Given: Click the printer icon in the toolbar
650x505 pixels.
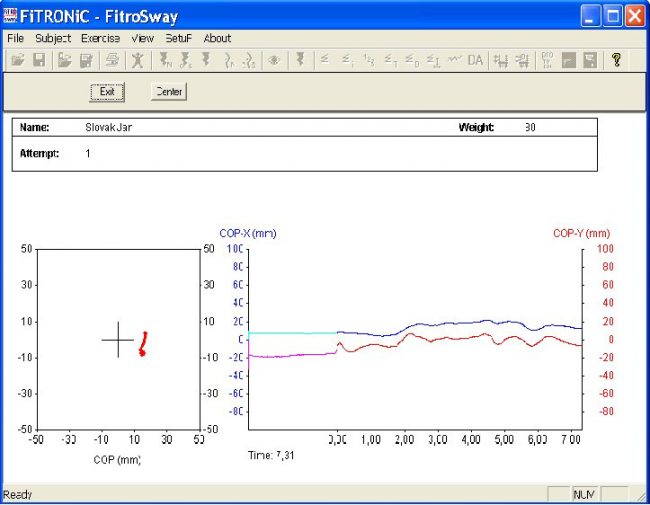Looking at the screenshot, I should point(112,60).
